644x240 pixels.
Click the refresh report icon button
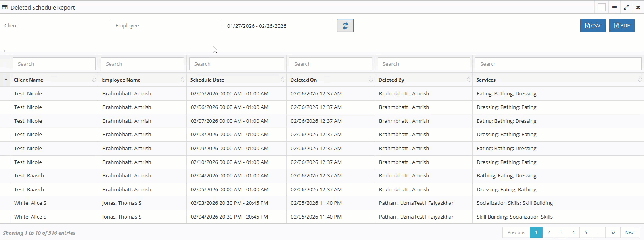[x=345, y=26]
